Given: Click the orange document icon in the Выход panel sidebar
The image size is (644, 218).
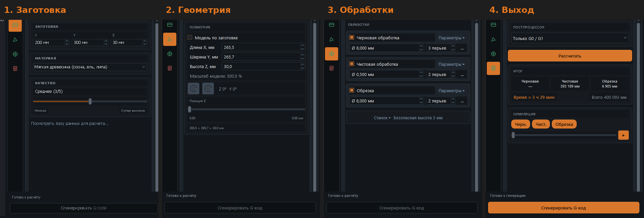Looking at the screenshot, I should 493,68.
